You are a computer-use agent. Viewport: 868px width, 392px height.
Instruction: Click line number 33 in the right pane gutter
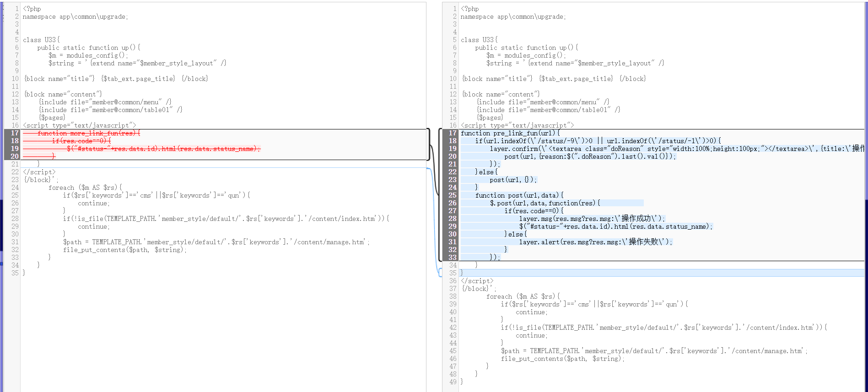click(x=453, y=258)
